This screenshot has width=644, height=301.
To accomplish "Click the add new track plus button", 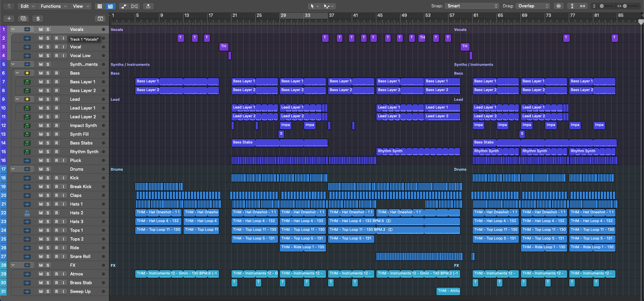I will click(9, 18).
